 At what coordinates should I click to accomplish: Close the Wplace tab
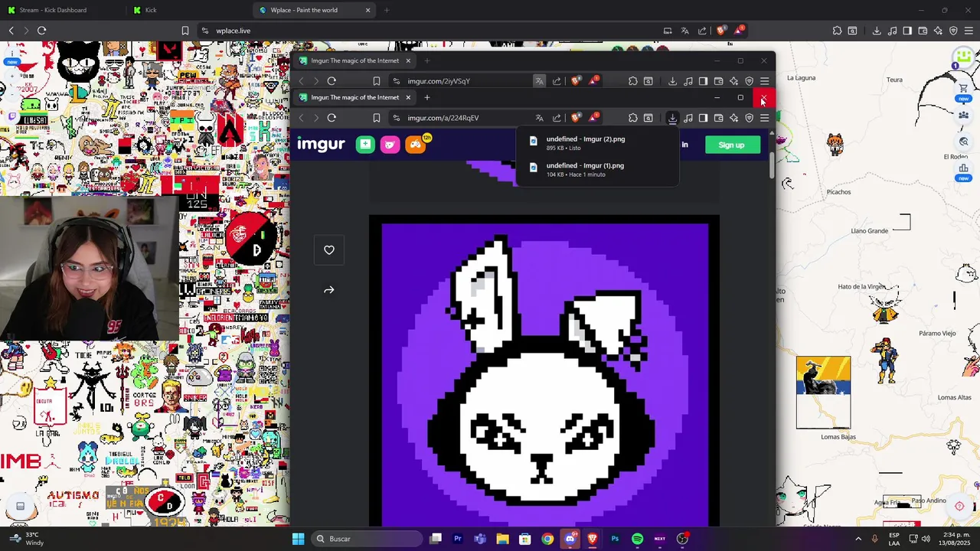tap(367, 10)
